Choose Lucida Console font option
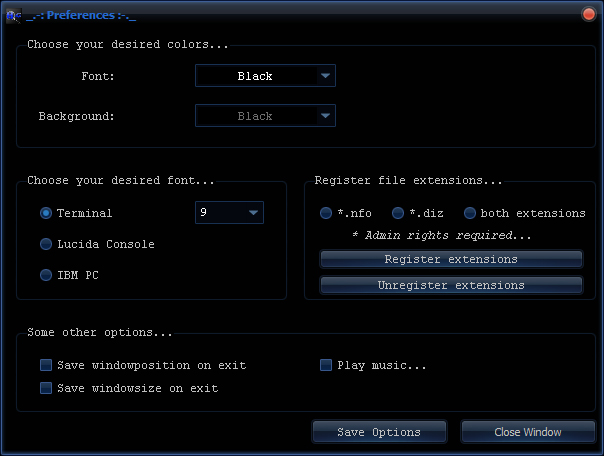Viewport: 604px width, 456px height. (x=46, y=244)
